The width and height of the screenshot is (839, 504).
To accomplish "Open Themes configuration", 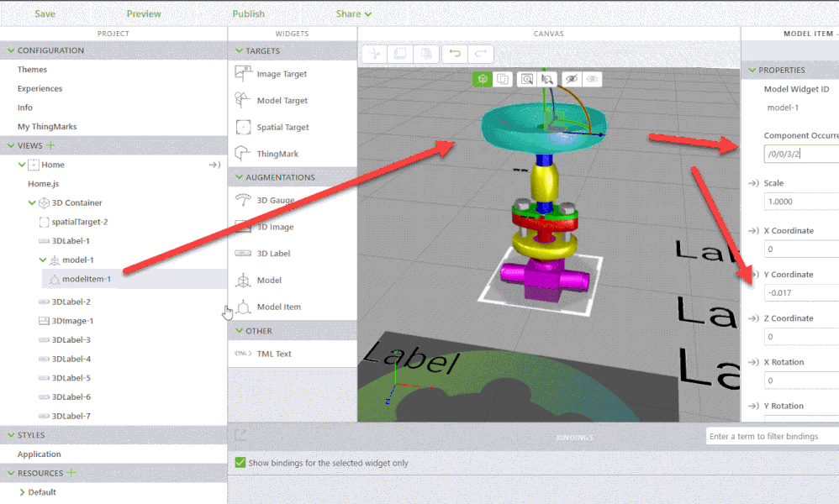I will (32, 70).
